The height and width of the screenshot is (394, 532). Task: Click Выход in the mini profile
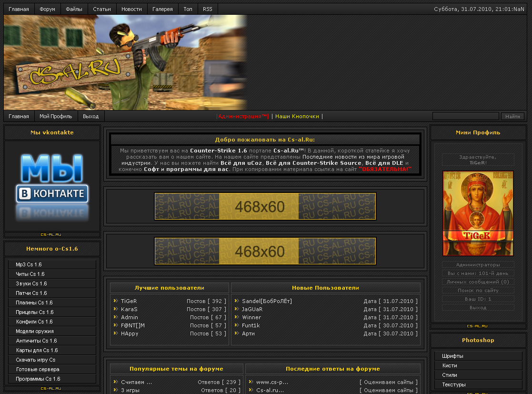coord(478,307)
